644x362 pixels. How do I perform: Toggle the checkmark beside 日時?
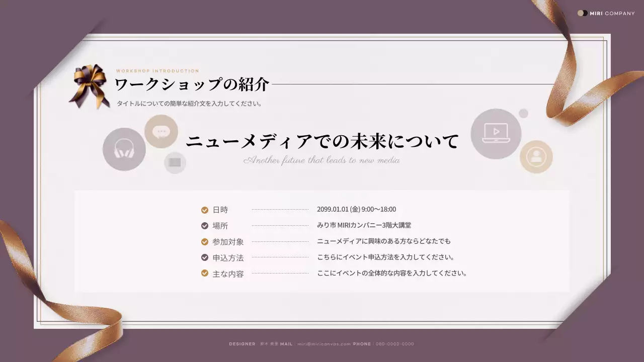click(x=204, y=209)
